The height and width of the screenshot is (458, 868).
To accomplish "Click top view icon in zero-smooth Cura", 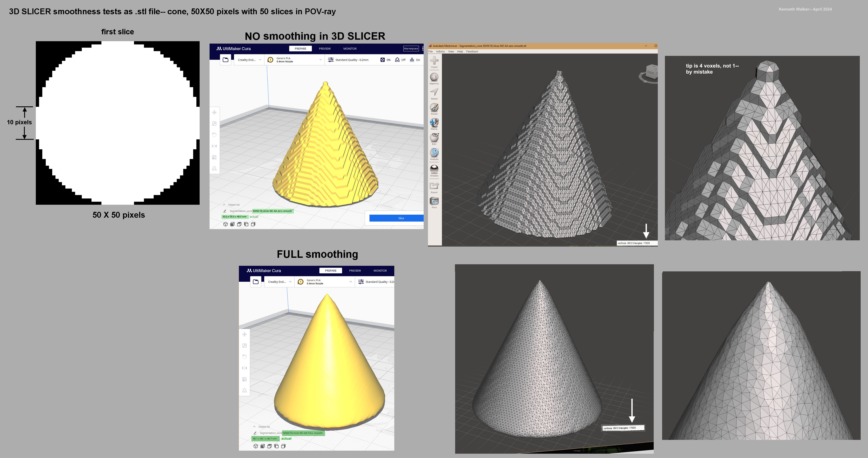I will [239, 224].
